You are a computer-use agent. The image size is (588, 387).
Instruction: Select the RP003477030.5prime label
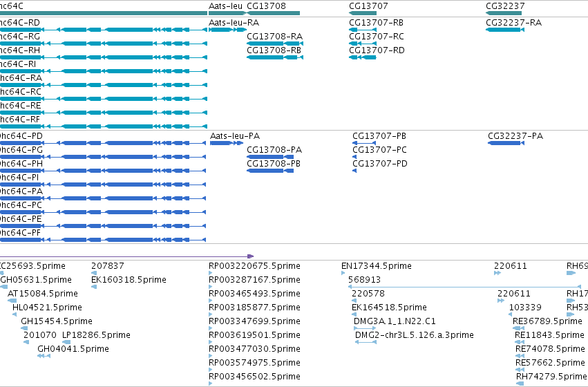pyautogui.click(x=255, y=349)
